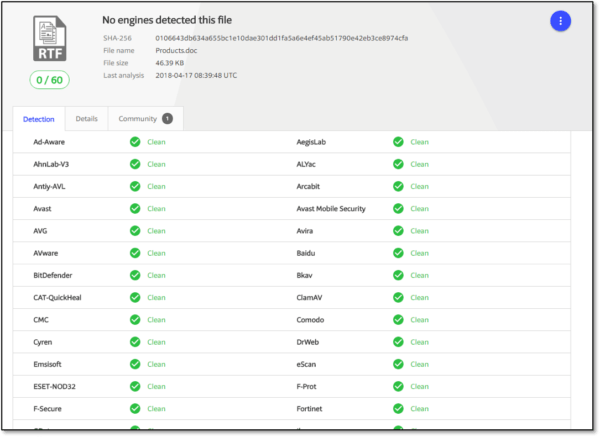600x437 pixels.
Task: Click the 'No engines detected this file' heading
Action: pos(167,20)
